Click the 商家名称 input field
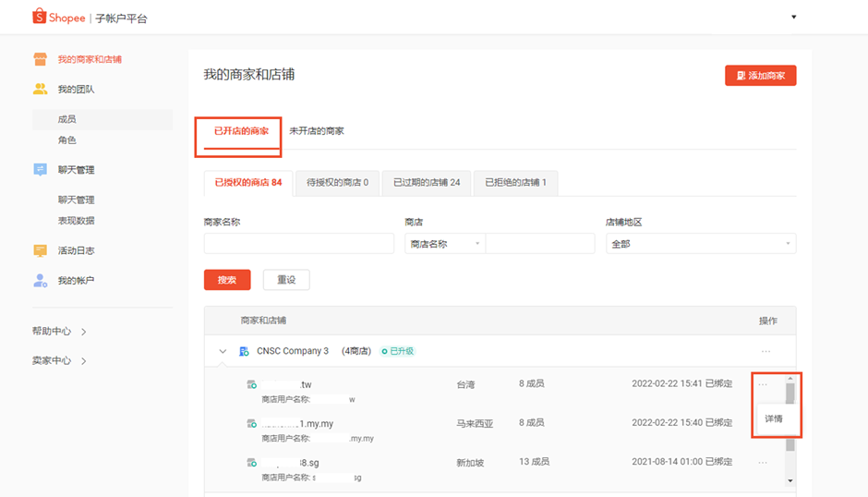The height and width of the screenshot is (497, 868). point(298,244)
